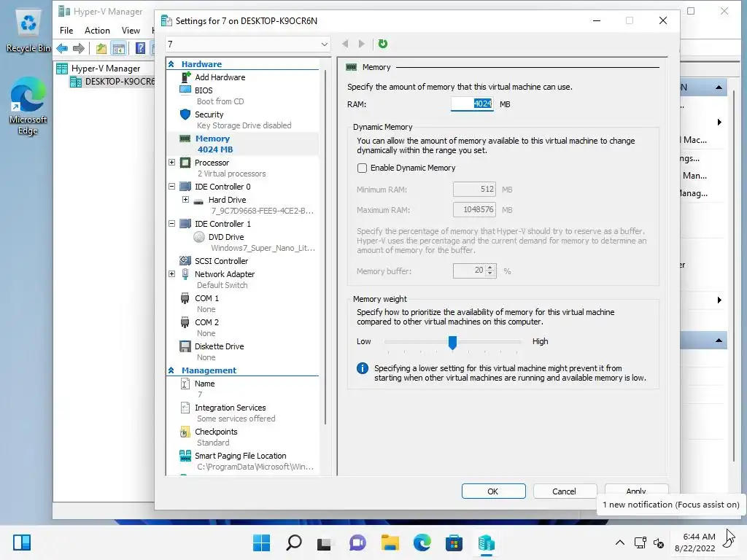Open taskbar Search
The height and width of the screenshot is (560, 747).
pyautogui.click(x=293, y=542)
